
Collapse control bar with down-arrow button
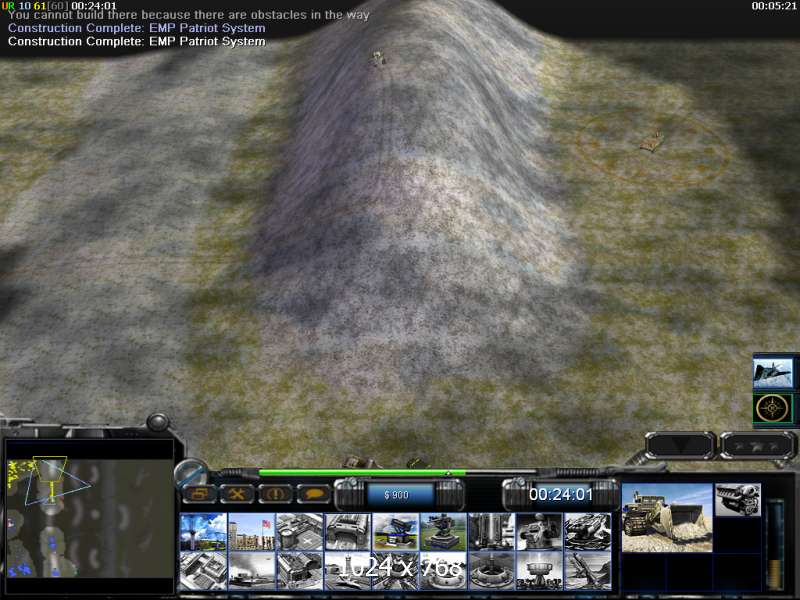tap(681, 445)
